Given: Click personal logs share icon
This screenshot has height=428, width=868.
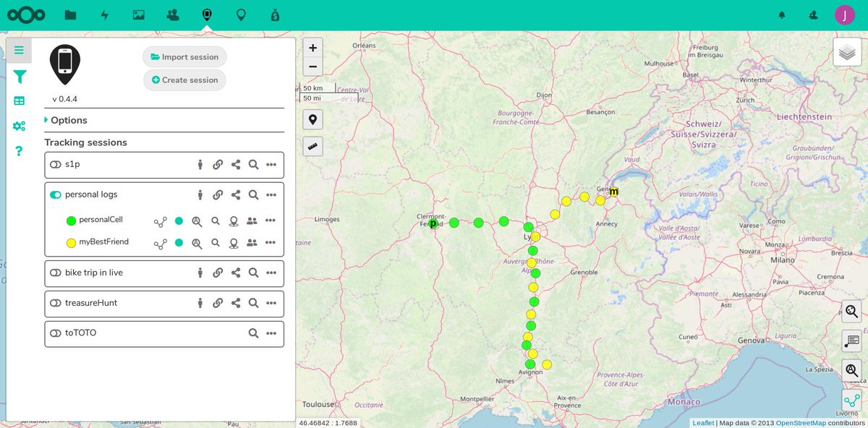Looking at the screenshot, I should pos(236,195).
